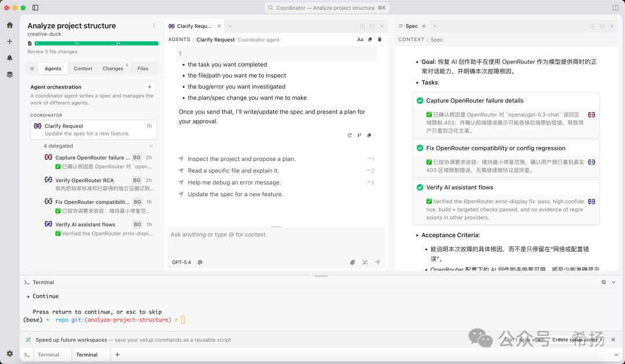Switch to the Agents tab
The width and height of the screenshot is (625, 364).
[x=53, y=68]
